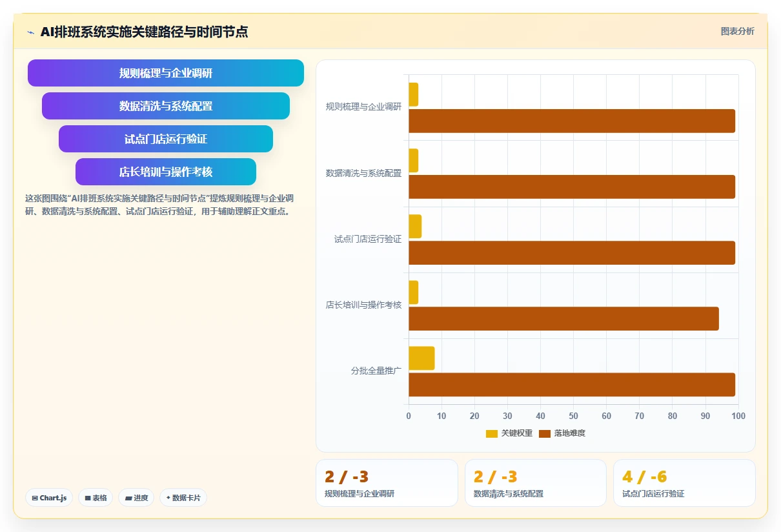Select the 数据清洗与系统配置 funnel stage

click(166, 106)
